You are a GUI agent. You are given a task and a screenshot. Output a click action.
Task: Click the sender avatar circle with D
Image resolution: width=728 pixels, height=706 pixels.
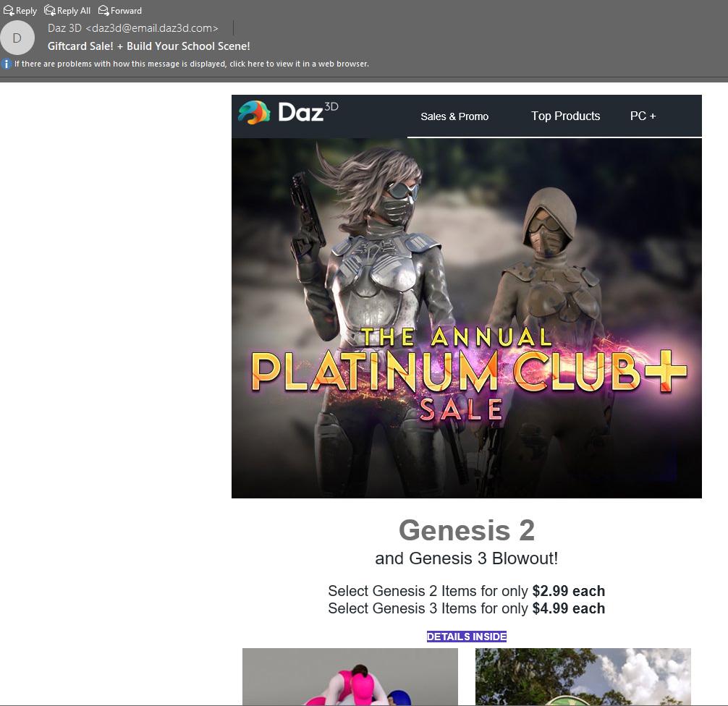pos(17,38)
